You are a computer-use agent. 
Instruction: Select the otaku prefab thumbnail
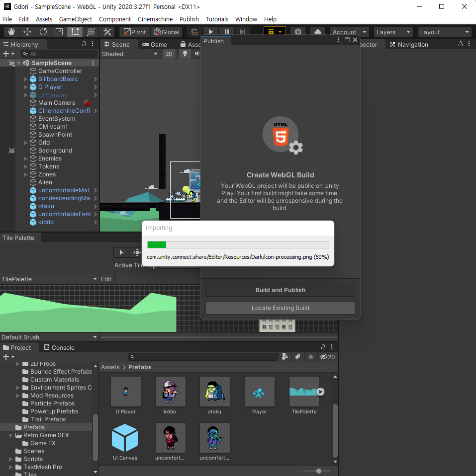point(214,392)
